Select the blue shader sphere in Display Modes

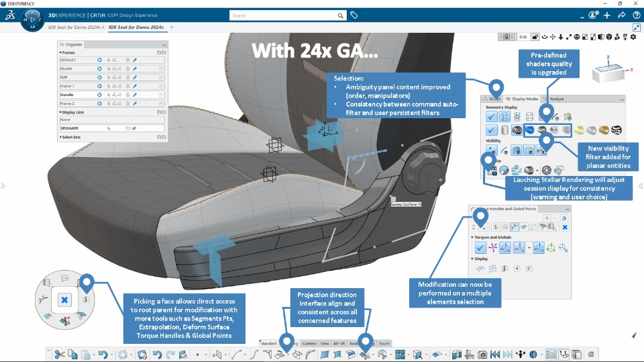[x=530, y=130]
